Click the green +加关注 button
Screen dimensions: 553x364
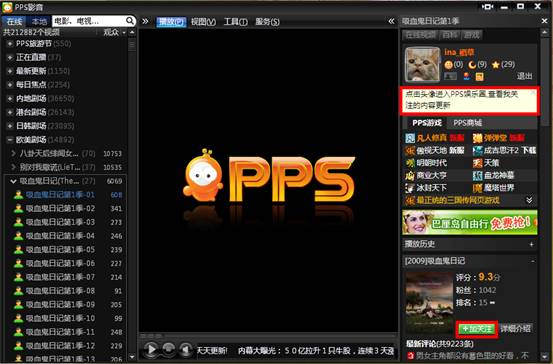pos(477,329)
